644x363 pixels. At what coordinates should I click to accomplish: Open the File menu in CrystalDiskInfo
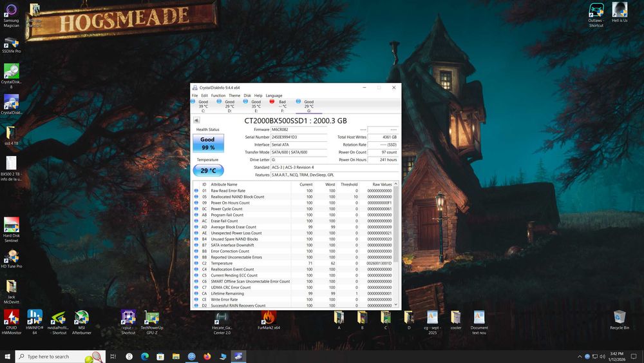tap(194, 95)
